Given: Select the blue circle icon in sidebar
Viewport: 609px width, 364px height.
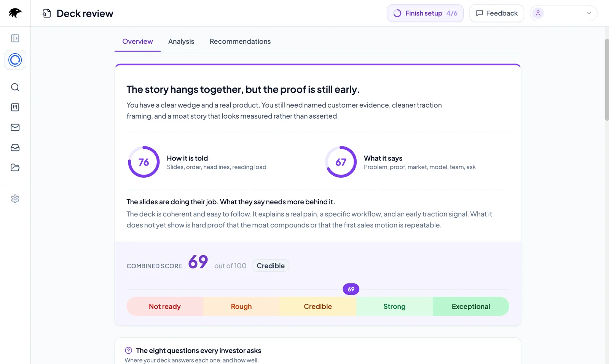Looking at the screenshot, I should [x=15, y=60].
